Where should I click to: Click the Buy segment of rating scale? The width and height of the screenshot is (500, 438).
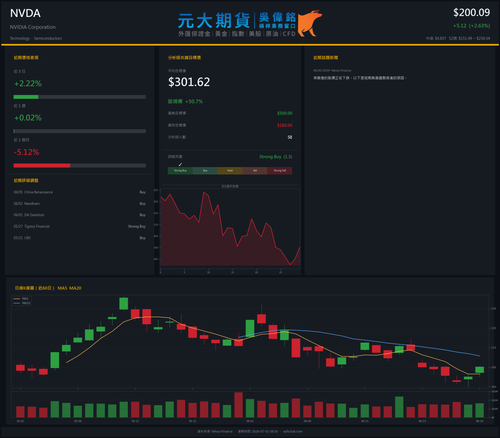click(205, 171)
